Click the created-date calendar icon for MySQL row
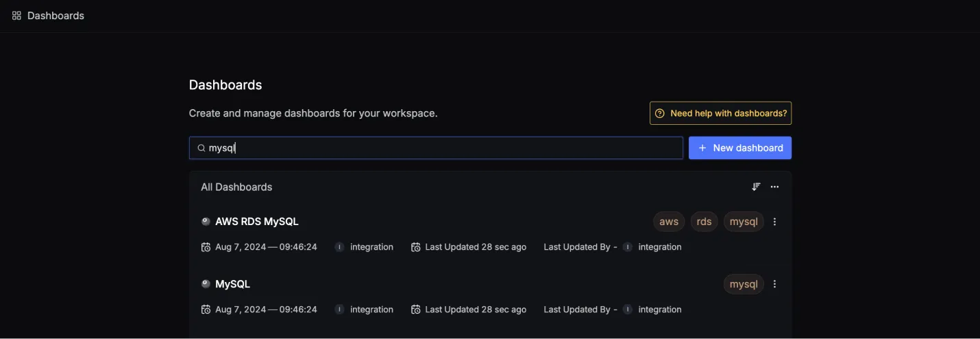 point(206,309)
